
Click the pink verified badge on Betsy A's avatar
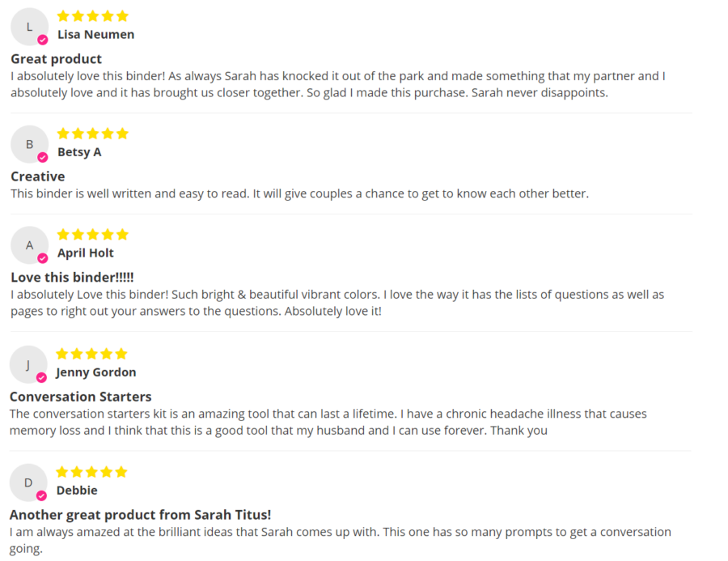click(43, 158)
